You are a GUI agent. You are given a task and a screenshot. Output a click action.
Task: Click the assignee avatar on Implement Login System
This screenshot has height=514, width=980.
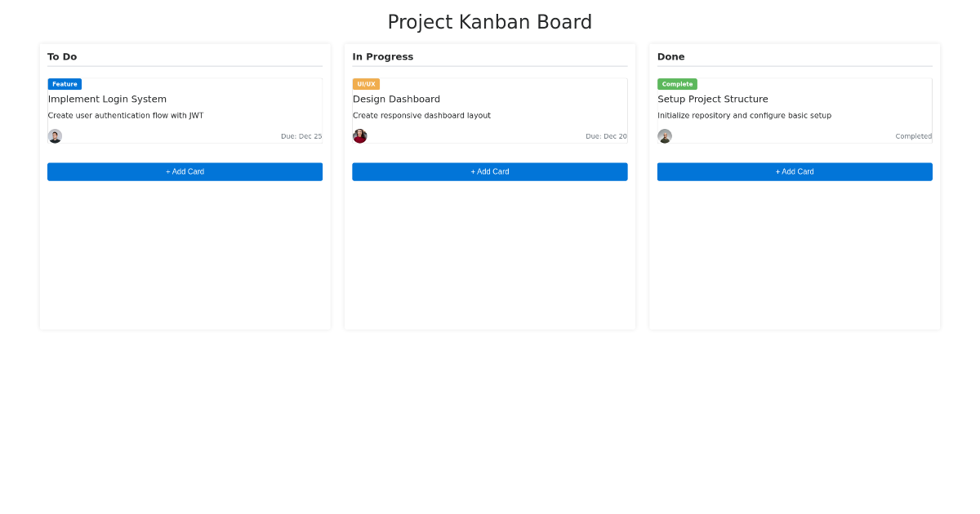click(55, 135)
